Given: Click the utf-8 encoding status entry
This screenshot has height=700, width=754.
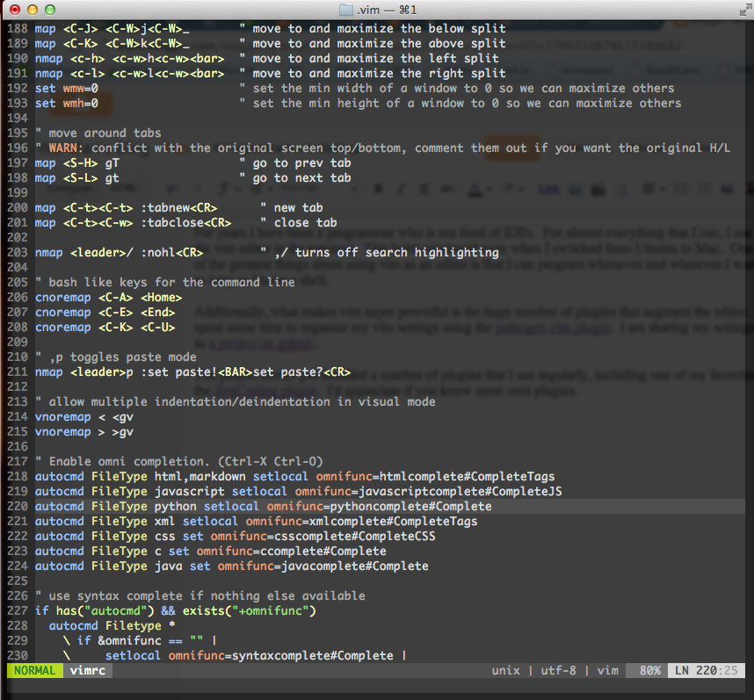Looking at the screenshot, I should click(558, 670).
